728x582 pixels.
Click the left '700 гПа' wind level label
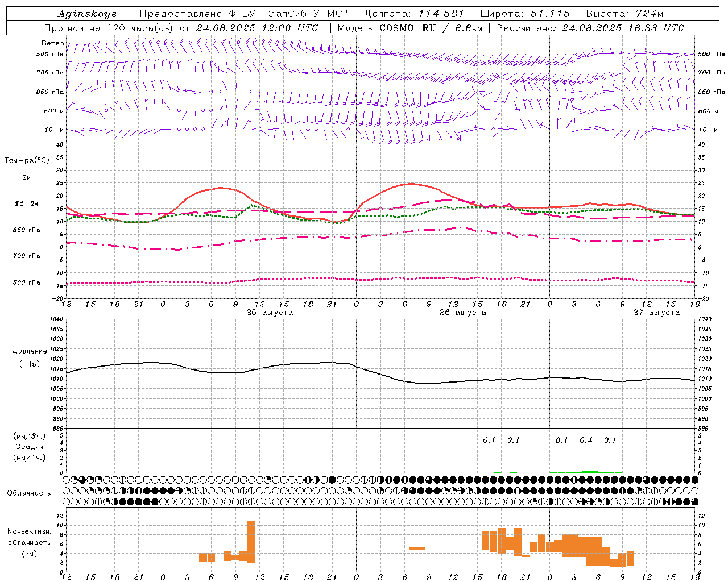(50, 73)
